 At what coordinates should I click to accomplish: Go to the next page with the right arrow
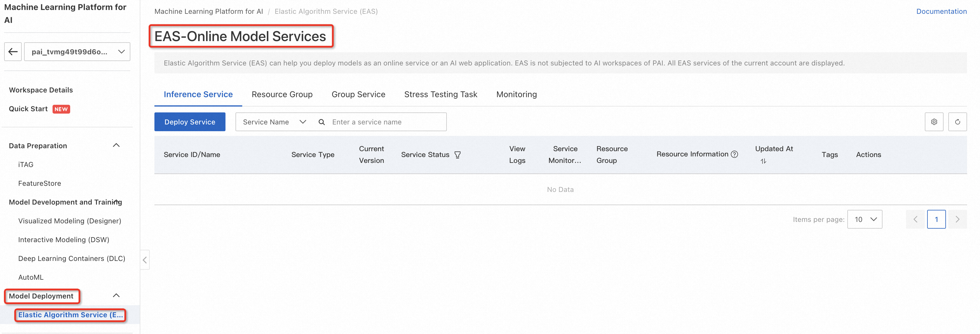957,220
